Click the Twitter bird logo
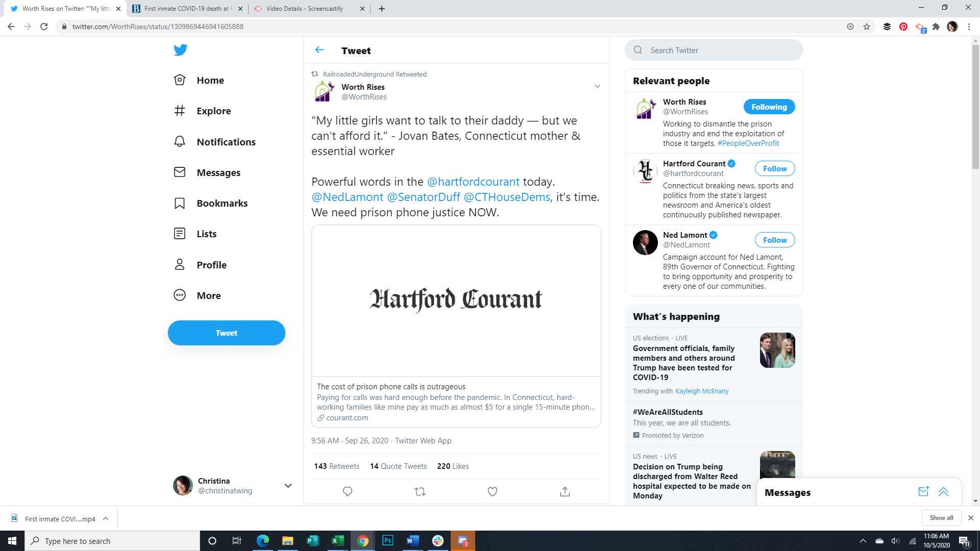The width and height of the screenshot is (980, 551). tap(180, 50)
